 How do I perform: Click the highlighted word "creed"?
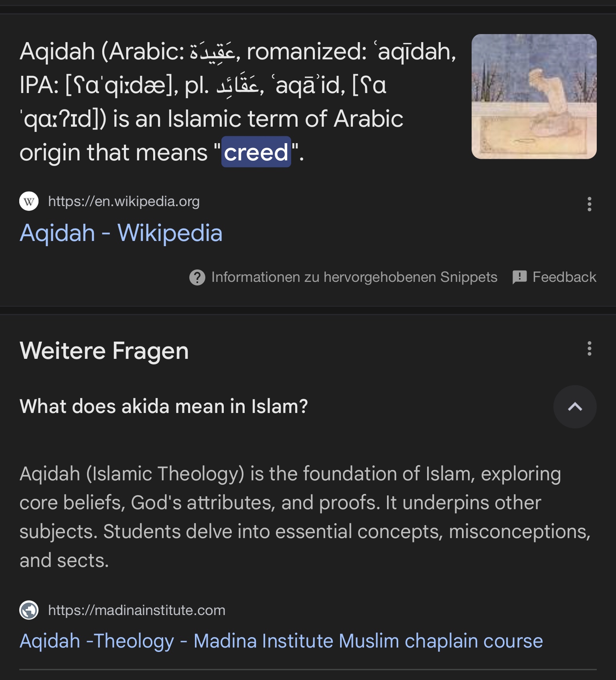tap(256, 152)
